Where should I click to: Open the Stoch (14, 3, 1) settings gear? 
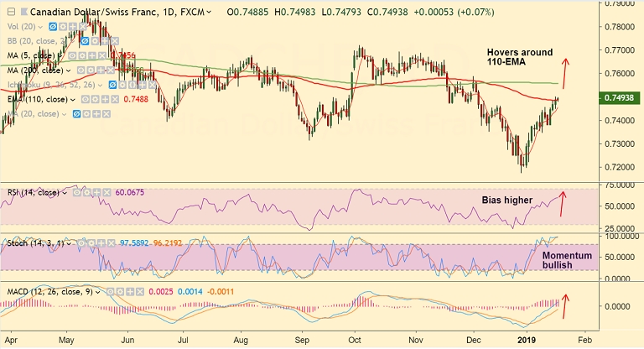click(91, 243)
